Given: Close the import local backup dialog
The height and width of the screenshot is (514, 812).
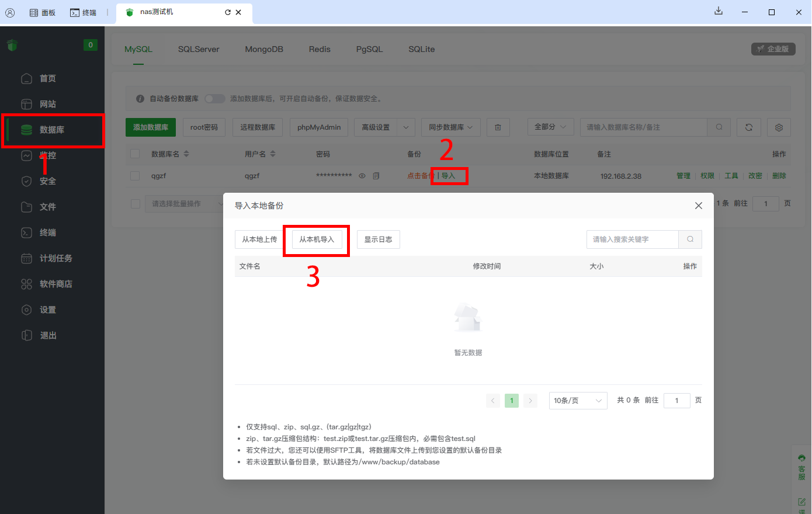Looking at the screenshot, I should [698, 206].
